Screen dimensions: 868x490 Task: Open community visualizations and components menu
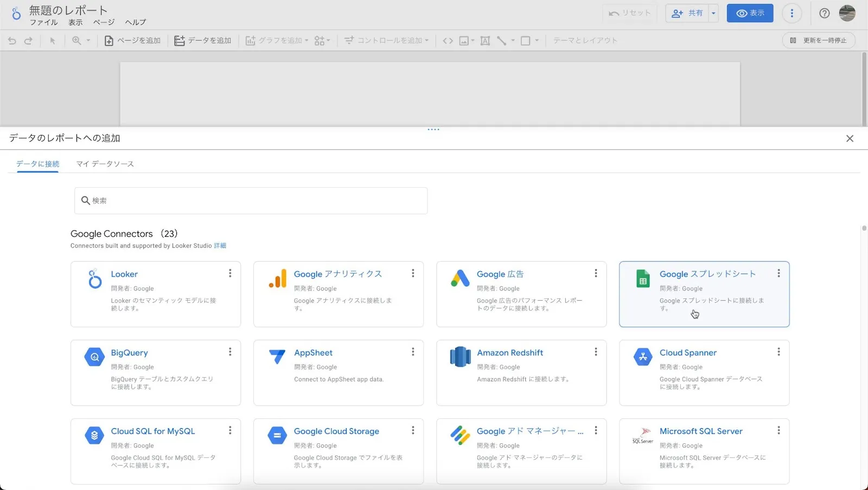coord(322,41)
